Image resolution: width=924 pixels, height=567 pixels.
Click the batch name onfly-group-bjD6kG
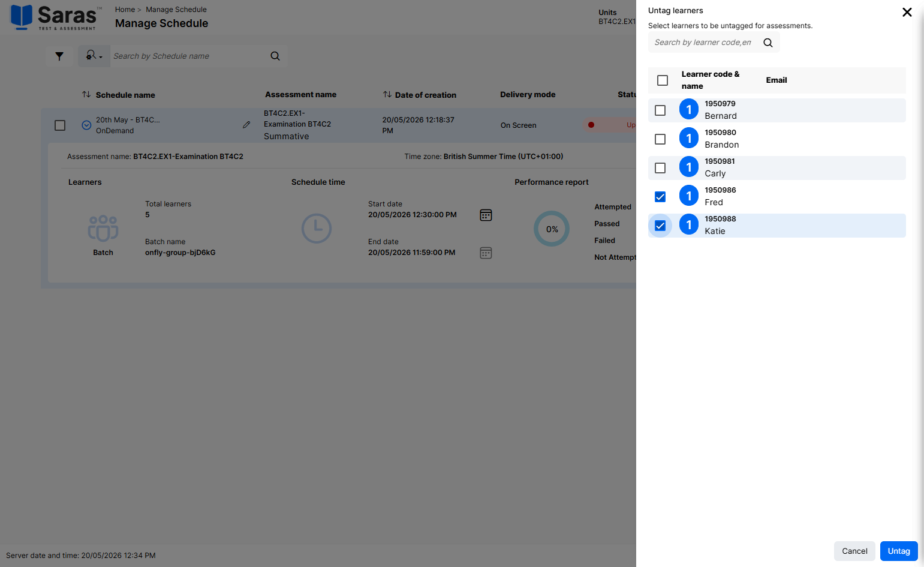point(180,253)
